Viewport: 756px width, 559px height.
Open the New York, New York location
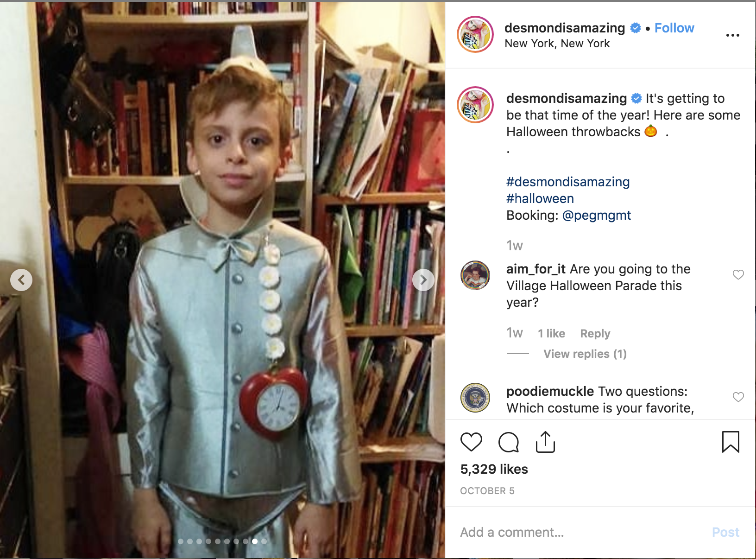click(557, 44)
